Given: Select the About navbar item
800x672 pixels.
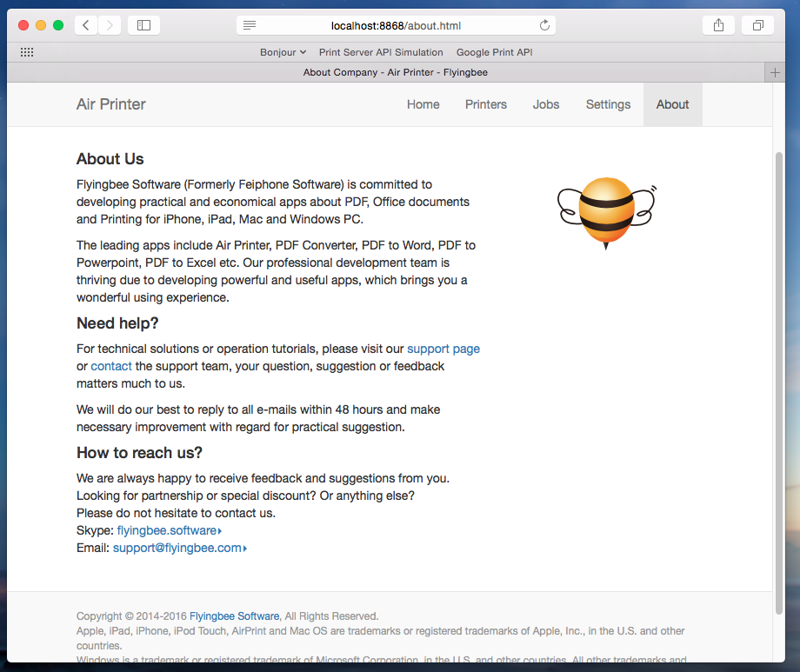Looking at the screenshot, I should (672, 104).
